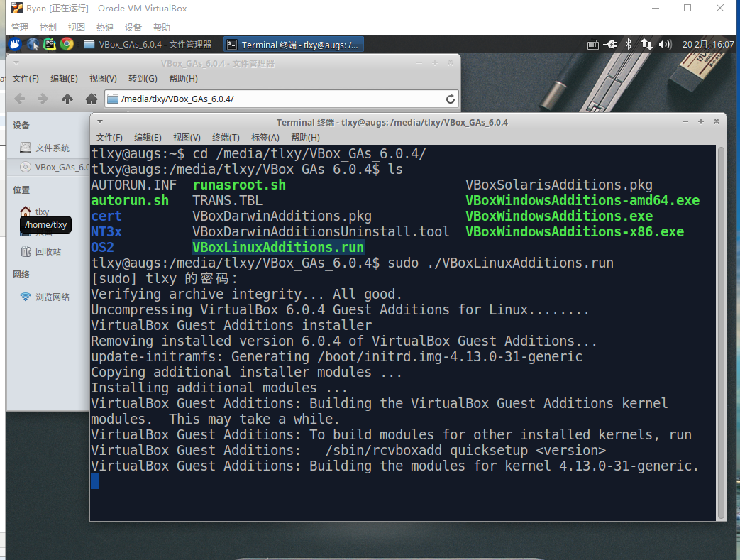Reload the file manager location
This screenshot has height=560, width=740.
point(451,99)
